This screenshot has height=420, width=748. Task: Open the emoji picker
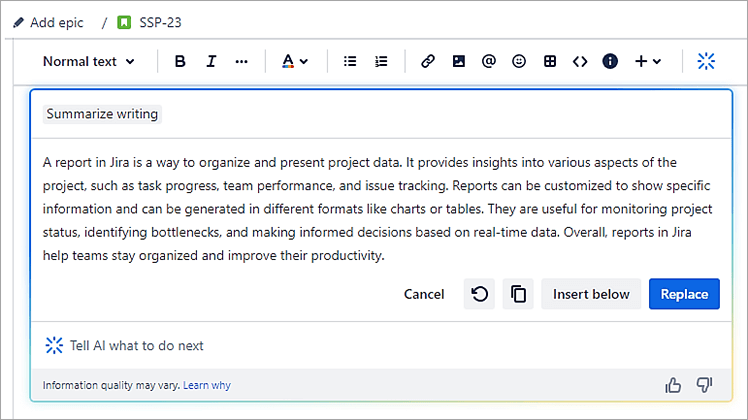519,61
